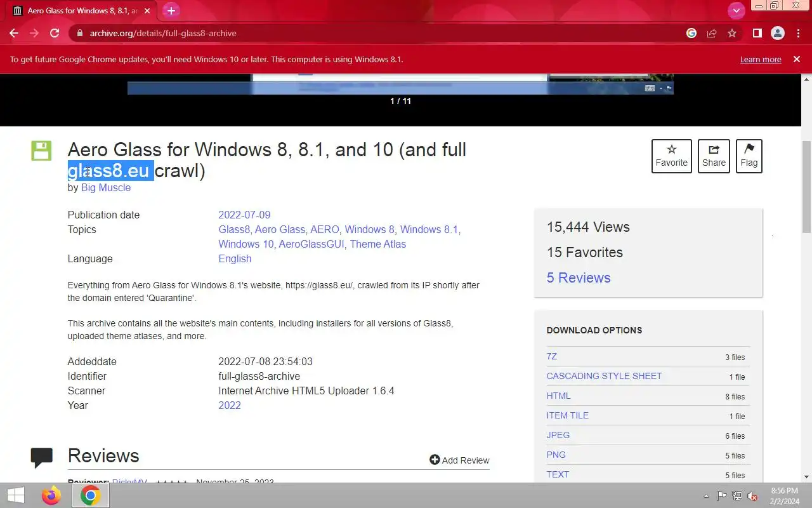812x508 pixels.
Task: Click the 1 / 11 image counter
Action: tap(400, 101)
